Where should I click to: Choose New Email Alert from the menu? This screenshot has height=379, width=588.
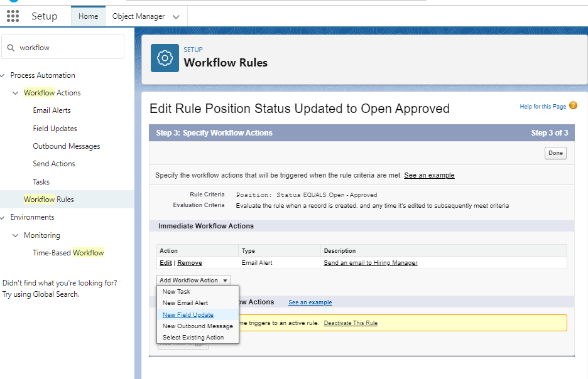(x=185, y=302)
